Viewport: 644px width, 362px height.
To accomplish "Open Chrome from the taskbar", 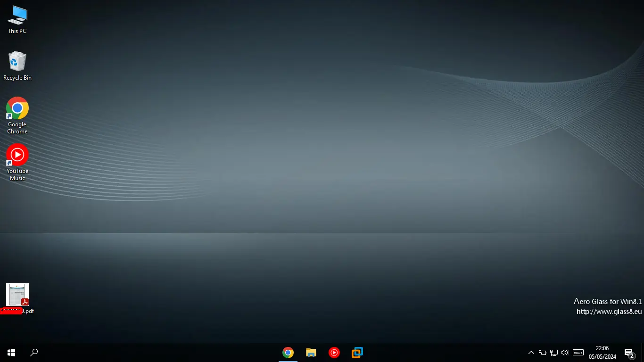I will click(x=288, y=353).
